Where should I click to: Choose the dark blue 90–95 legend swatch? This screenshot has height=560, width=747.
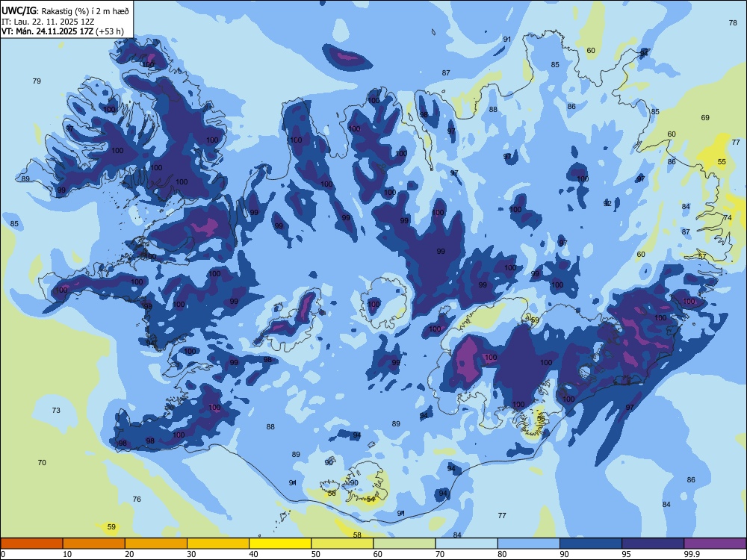tap(591, 544)
